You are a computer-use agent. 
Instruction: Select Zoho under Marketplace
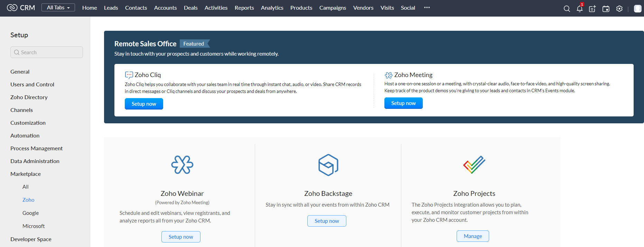point(28,200)
